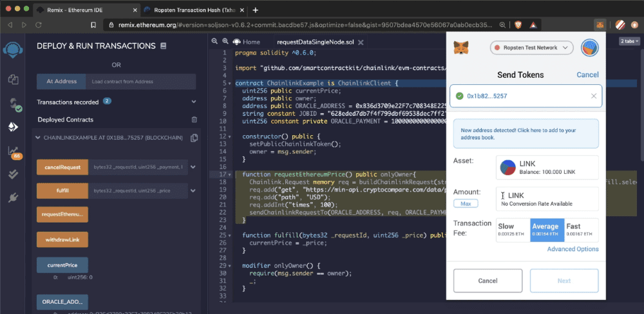Select the Average transaction fee option

547,230
